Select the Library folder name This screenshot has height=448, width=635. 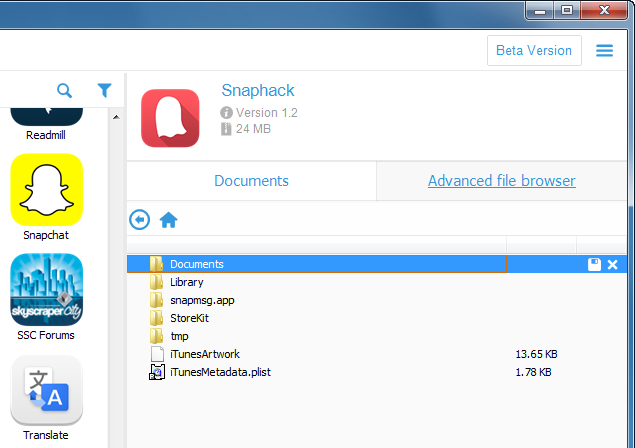187,282
